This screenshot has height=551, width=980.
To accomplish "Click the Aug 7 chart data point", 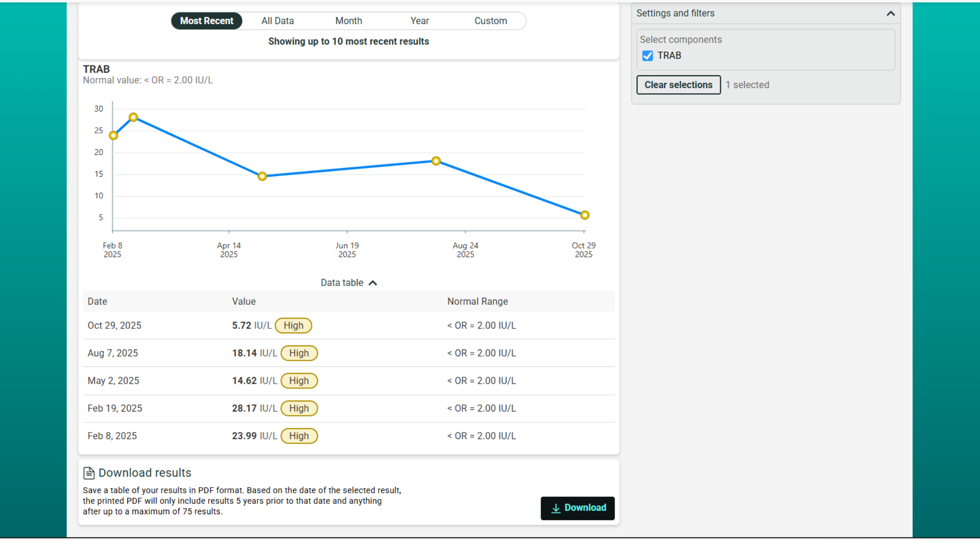I will [x=436, y=161].
